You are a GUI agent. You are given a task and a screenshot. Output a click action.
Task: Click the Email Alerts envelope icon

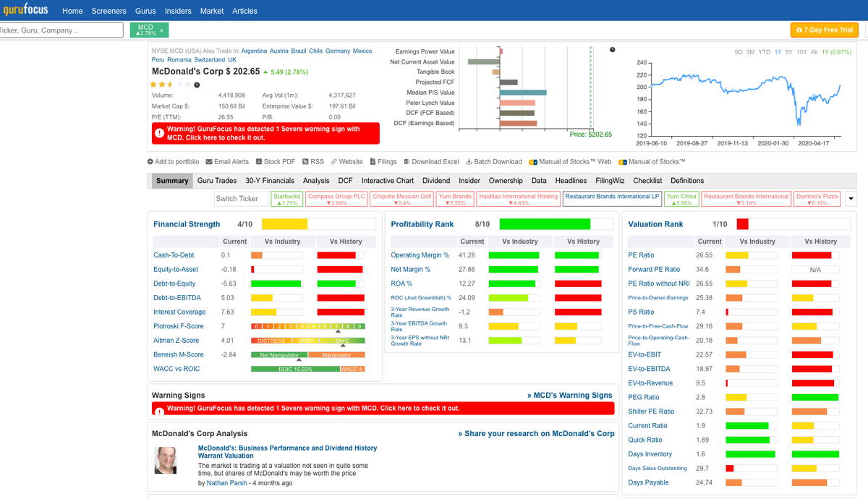point(209,162)
